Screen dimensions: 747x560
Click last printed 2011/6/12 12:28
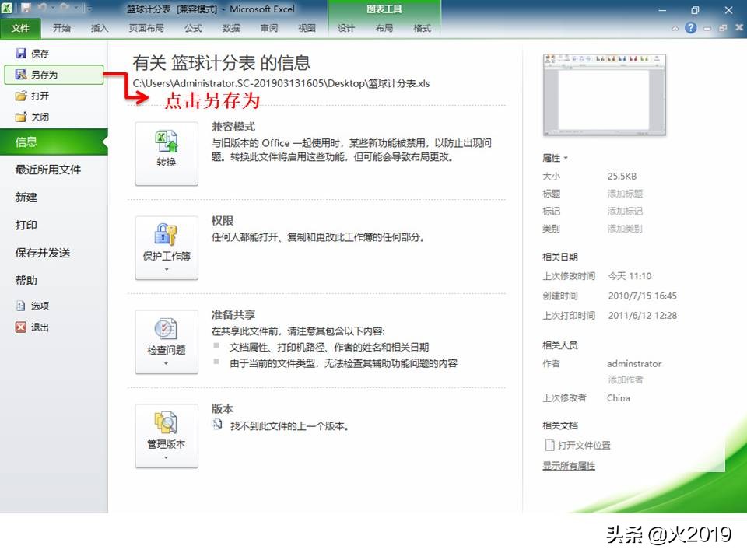click(x=642, y=315)
